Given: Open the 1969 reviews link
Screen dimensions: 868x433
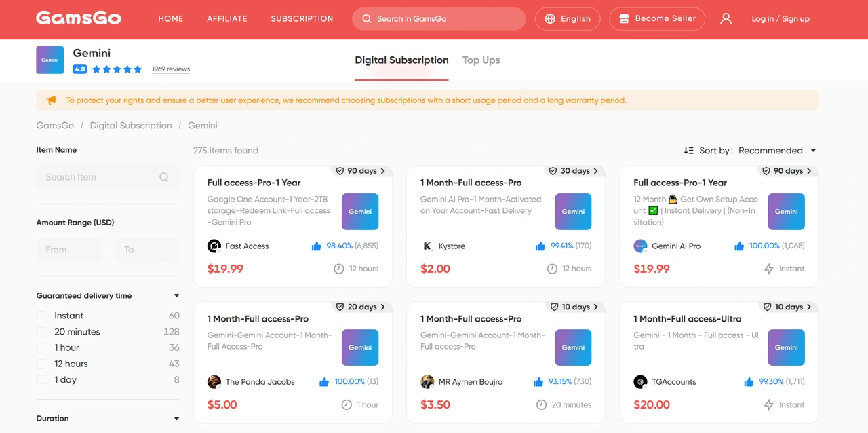Looking at the screenshot, I should click(170, 69).
